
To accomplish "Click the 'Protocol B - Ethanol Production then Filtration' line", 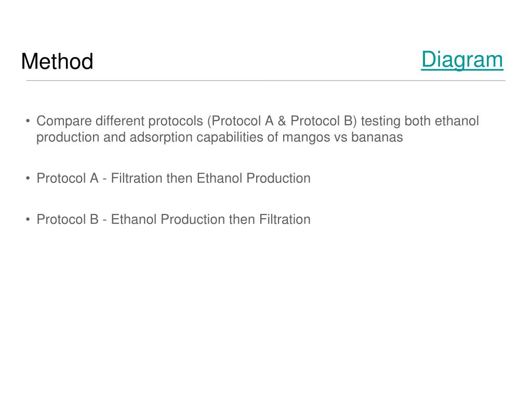I will (x=174, y=219).
